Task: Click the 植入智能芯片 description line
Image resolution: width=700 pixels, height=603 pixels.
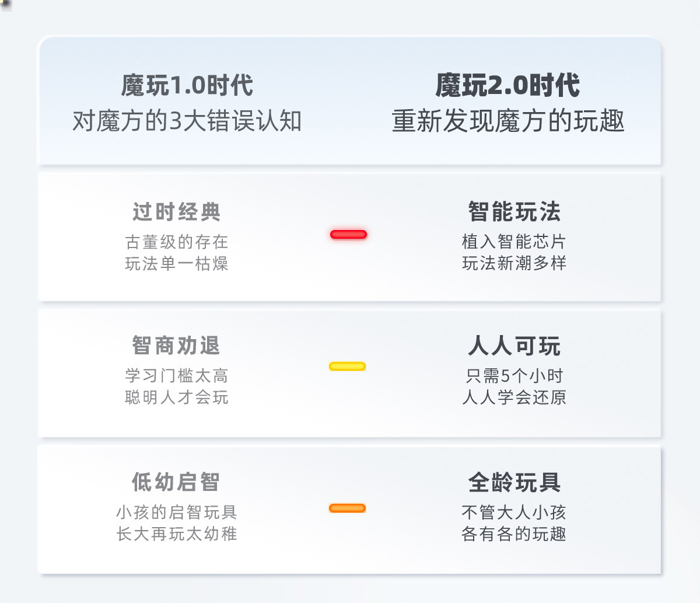Action: point(514,242)
